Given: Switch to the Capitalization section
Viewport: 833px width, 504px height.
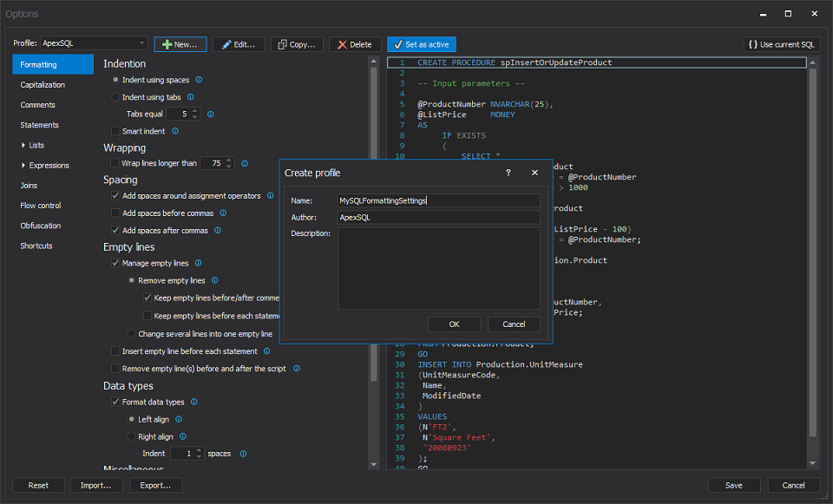Looking at the screenshot, I should pyautogui.click(x=43, y=85).
